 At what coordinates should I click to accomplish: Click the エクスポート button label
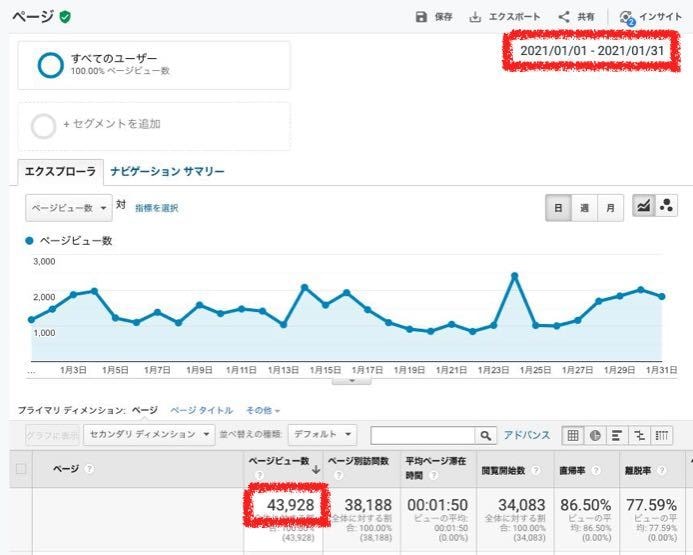click(x=514, y=17)
